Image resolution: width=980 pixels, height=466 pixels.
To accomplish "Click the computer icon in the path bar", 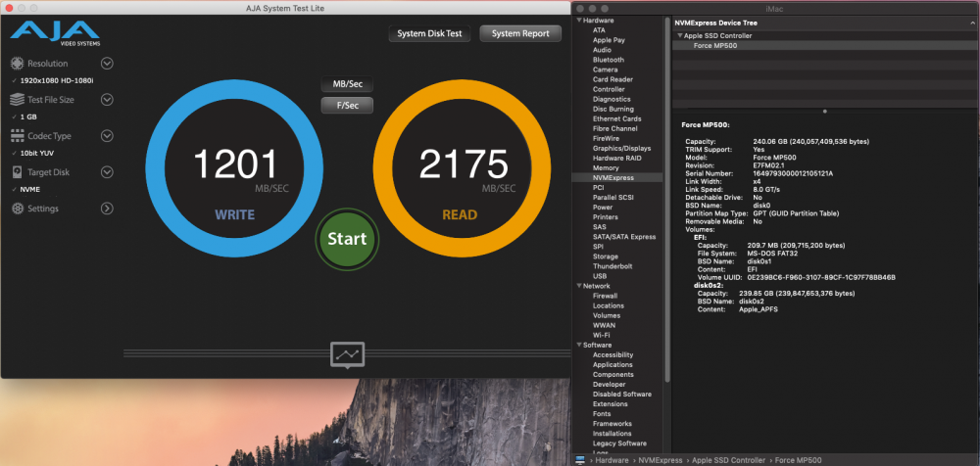I will tap(580, 460).
